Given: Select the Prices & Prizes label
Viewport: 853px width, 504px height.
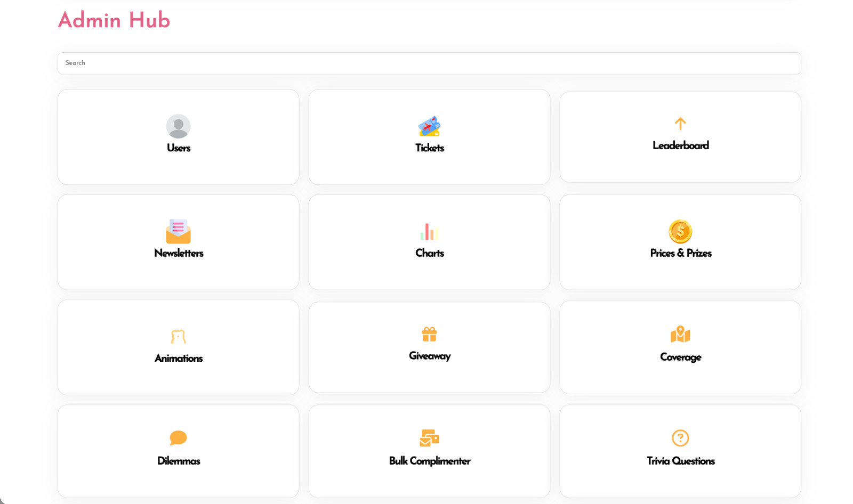Looking at the screenshot, I should pyautogui.click(x=681, y=253).
